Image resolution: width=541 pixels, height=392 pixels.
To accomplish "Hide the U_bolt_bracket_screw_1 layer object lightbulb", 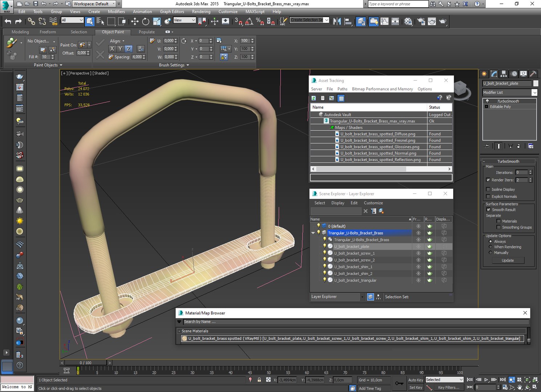I will pos(325,253).
